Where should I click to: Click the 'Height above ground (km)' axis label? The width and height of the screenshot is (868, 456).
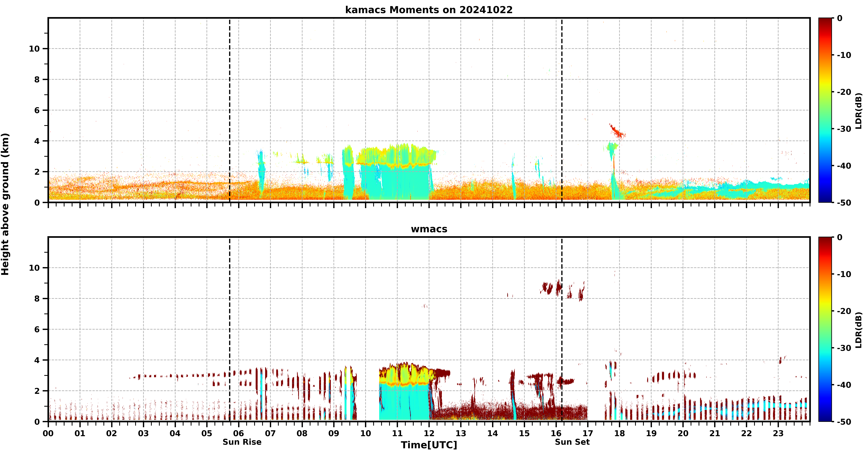click(5, 204)
